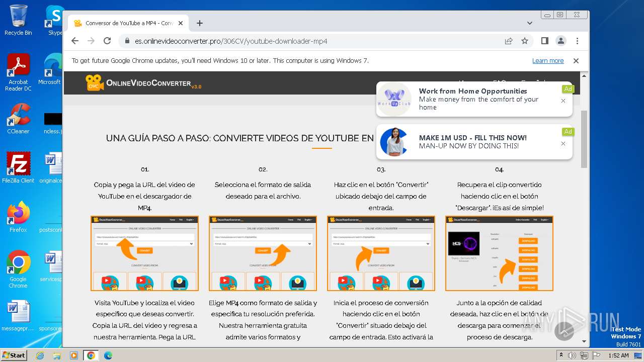This screenshot has height=362, width=644.
Task: Reload the current page
Action: pyautogui.click(x=107, y=41)
